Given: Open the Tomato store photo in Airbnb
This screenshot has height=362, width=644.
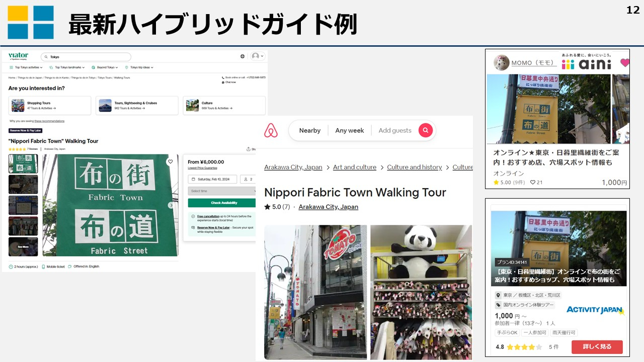Looking at the screenshot, I should click(315, 292).
